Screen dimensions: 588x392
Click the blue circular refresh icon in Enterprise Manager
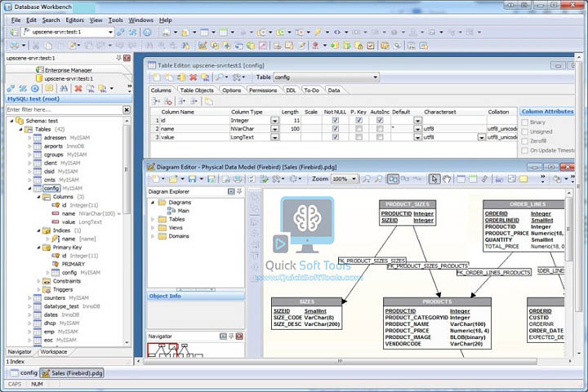[35, 88]
